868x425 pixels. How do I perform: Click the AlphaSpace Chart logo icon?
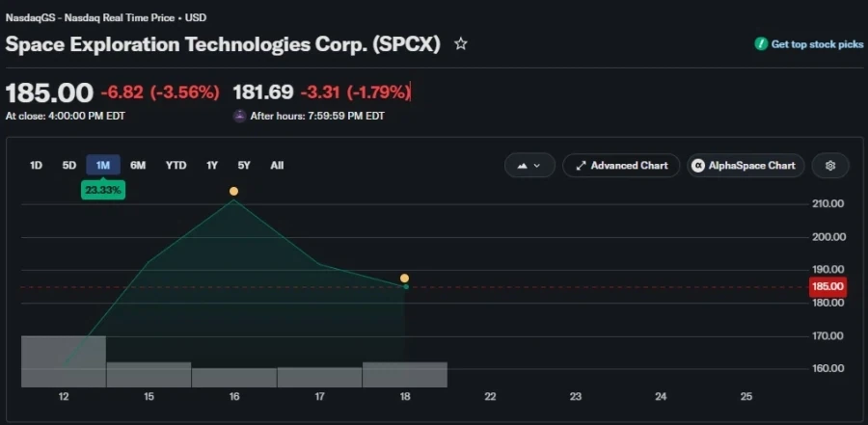698,166
